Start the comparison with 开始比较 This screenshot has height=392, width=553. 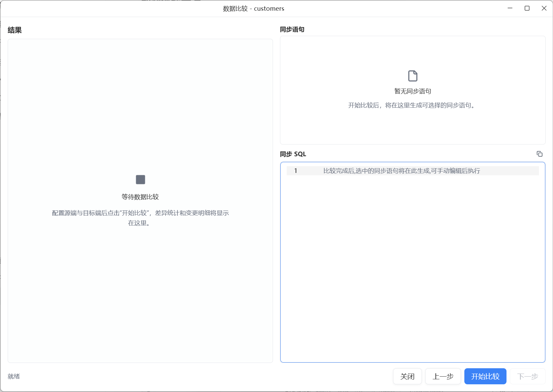(x=485, y=376)
